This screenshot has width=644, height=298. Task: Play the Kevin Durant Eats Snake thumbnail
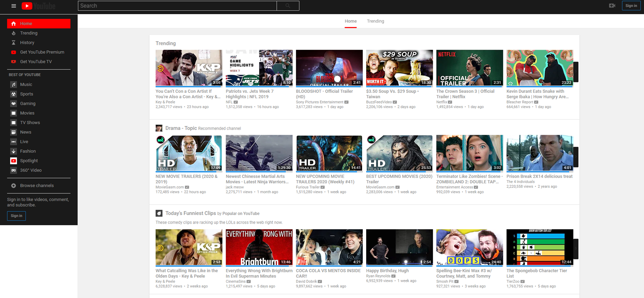tap(540, 68)
